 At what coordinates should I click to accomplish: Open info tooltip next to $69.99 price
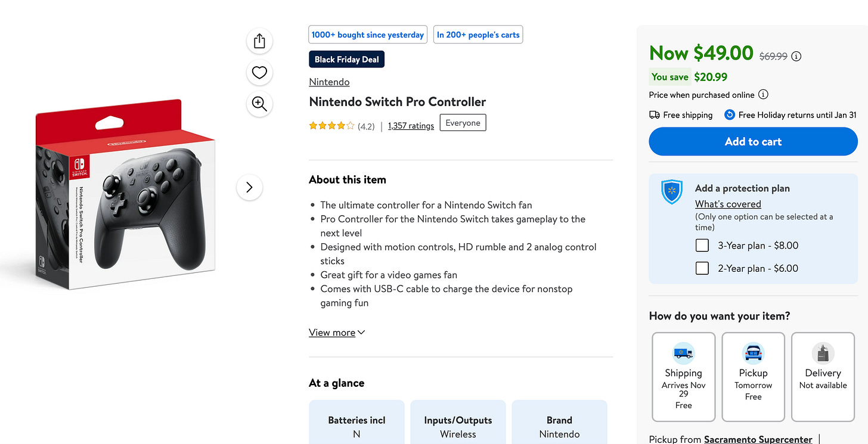click(x=796, y=56)
